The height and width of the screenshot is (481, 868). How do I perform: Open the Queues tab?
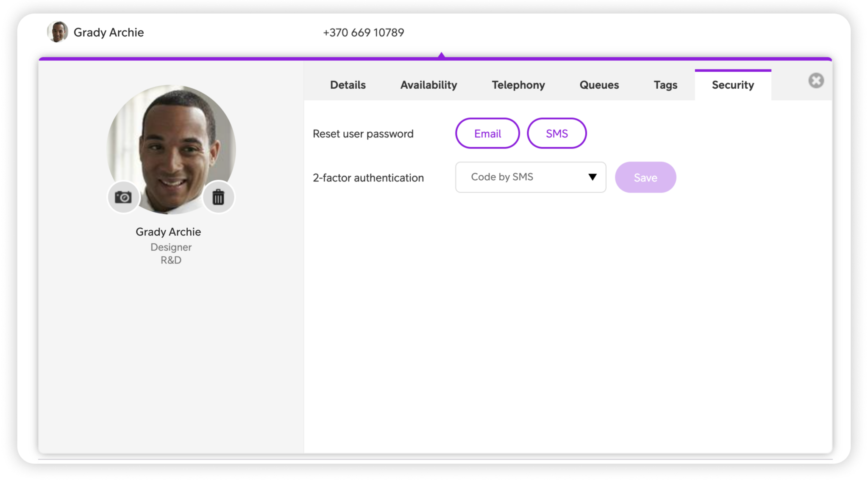[x=599, y=85]
